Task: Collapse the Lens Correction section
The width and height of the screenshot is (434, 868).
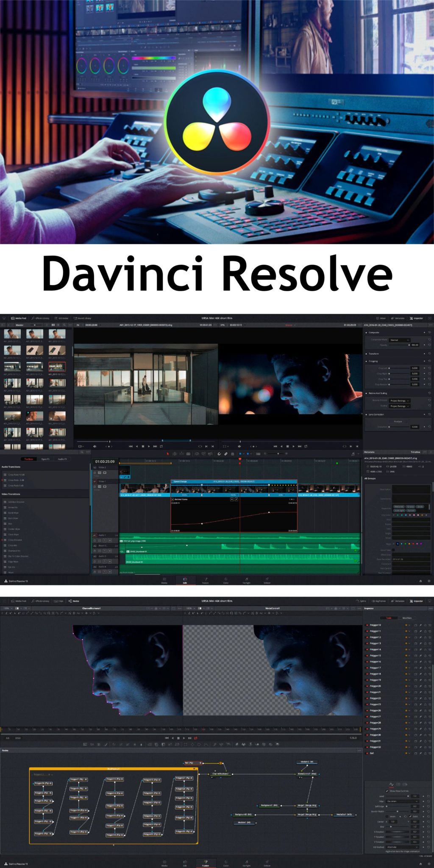Action: click(376, 415)
